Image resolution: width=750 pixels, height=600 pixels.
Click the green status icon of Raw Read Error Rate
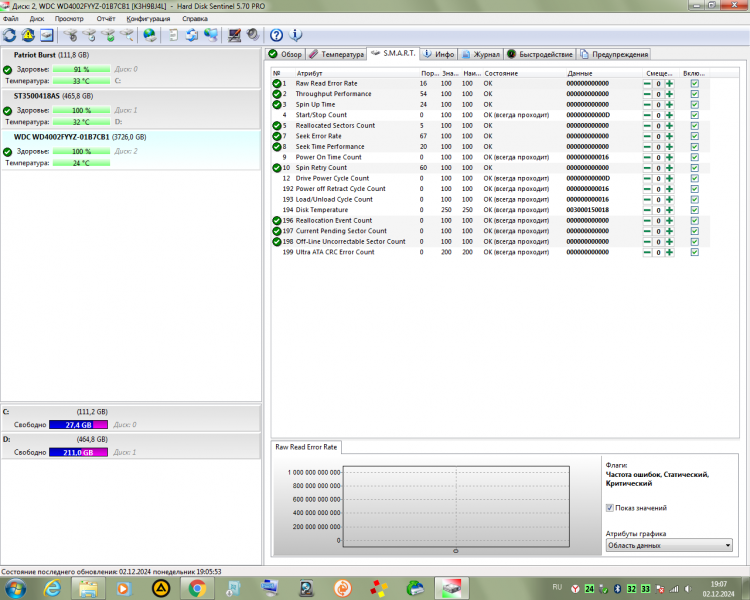tap(276, 83)
